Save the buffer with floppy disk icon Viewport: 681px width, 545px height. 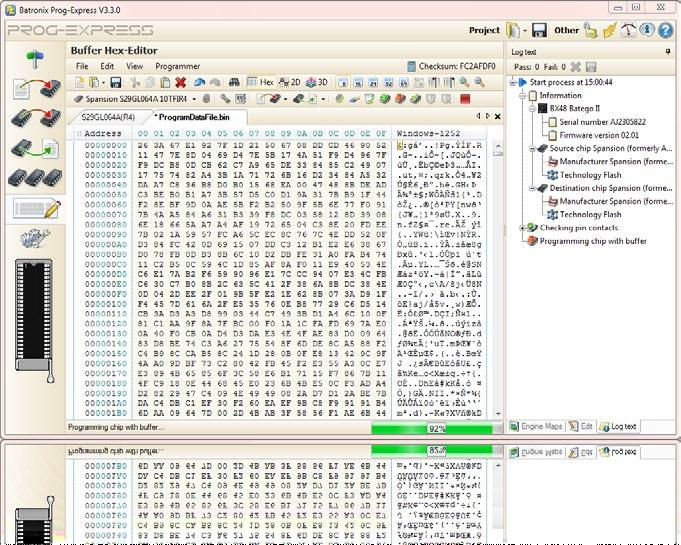click(116, 83)
